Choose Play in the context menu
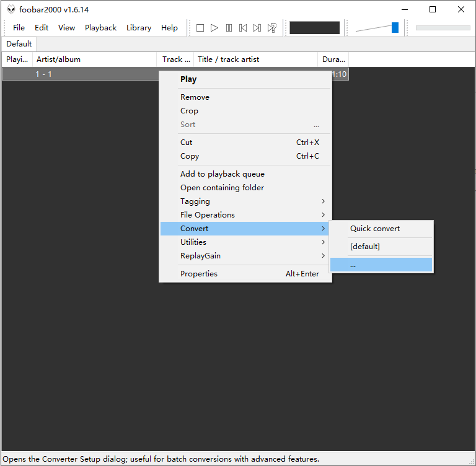This screenshot has width=476, height=466. [x=245, y=79]
